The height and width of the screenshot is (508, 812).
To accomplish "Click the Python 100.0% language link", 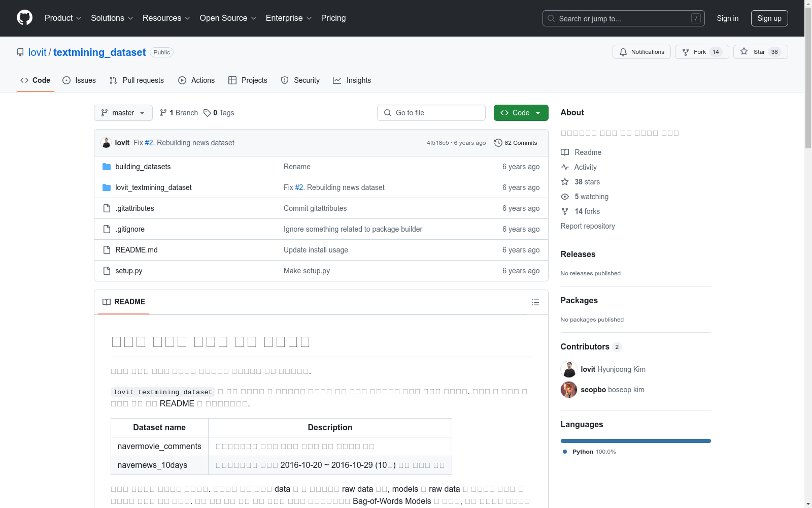I will [x=589, y=452].
